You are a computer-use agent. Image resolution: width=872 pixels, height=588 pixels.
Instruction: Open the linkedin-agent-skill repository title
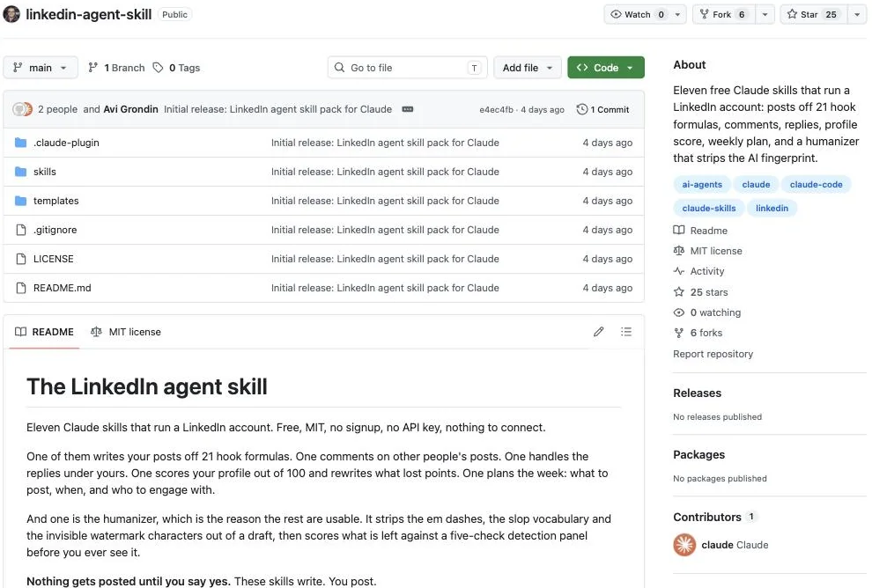point(88,14)
